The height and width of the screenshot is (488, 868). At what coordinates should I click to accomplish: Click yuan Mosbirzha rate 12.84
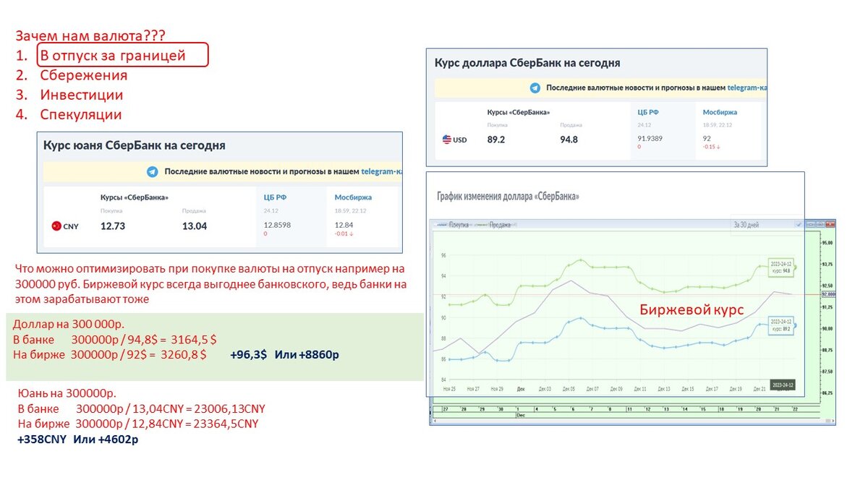pyautogui.click(x=344, y=225)
